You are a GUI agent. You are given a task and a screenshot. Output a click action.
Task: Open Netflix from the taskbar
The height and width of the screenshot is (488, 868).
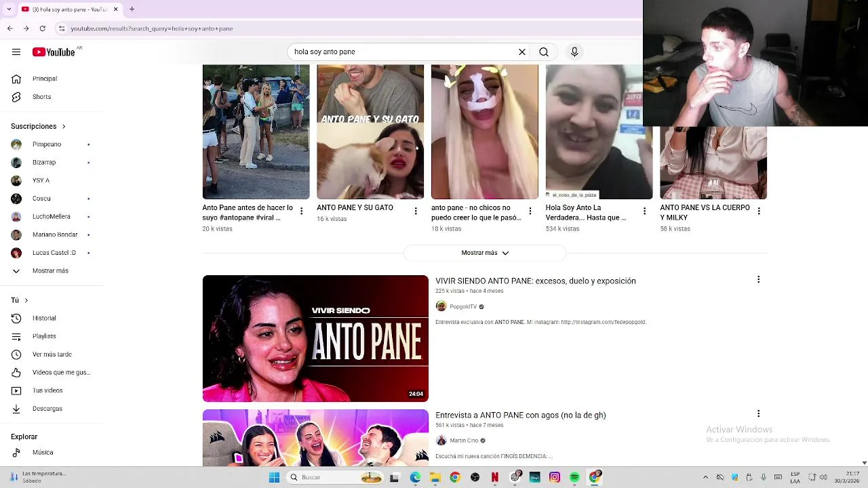[495, 477]
